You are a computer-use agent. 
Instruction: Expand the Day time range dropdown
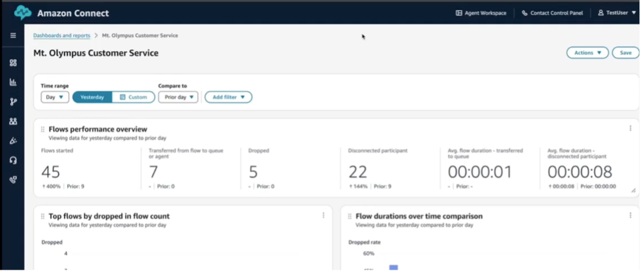click(x=55, y=97)
